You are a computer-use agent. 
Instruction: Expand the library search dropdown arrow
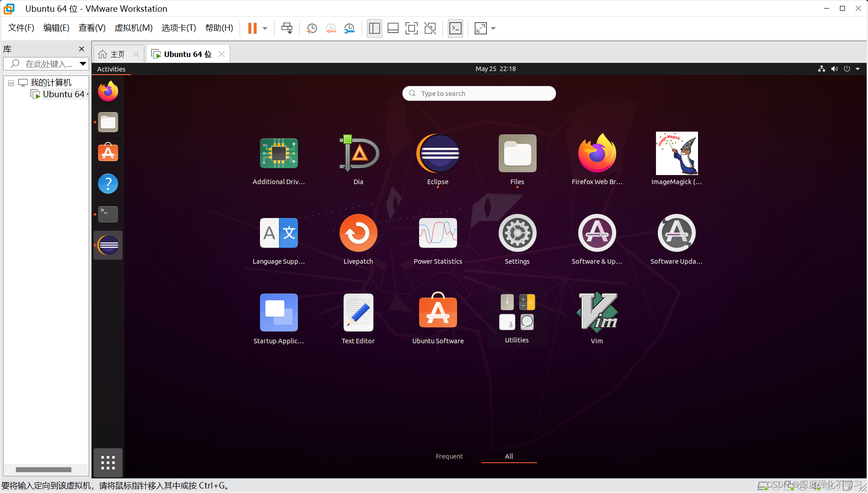pos(83,64)
